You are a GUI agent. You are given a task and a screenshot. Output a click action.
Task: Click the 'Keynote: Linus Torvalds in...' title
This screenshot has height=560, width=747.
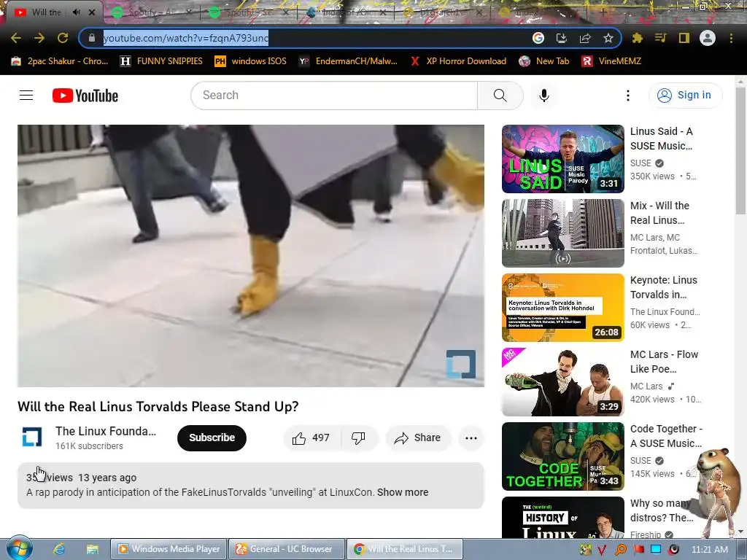pos(664,287)
